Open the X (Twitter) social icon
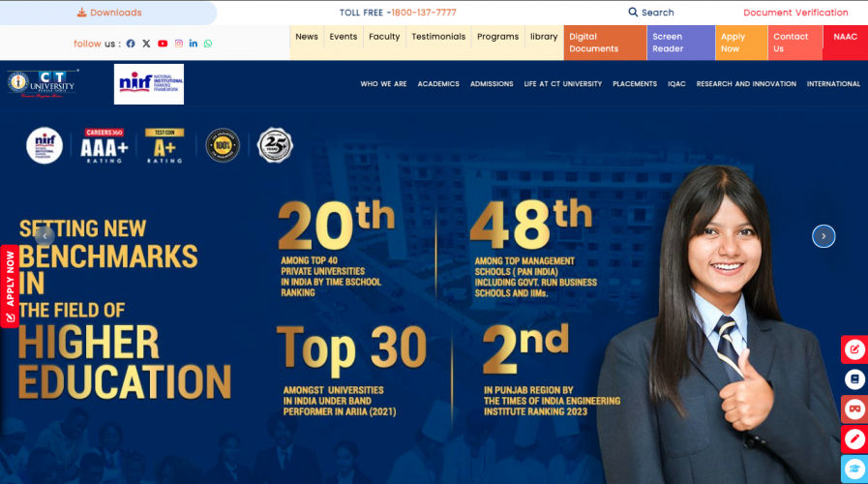Image resolution: width=868 pixels, height=484 pixels. pyautogui.click(x=146, y=44)
